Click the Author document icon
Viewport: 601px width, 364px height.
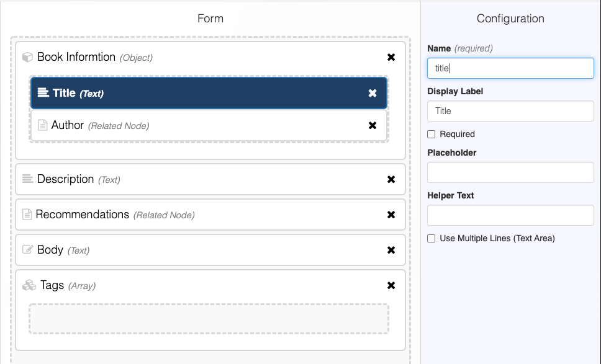point(42,125)
